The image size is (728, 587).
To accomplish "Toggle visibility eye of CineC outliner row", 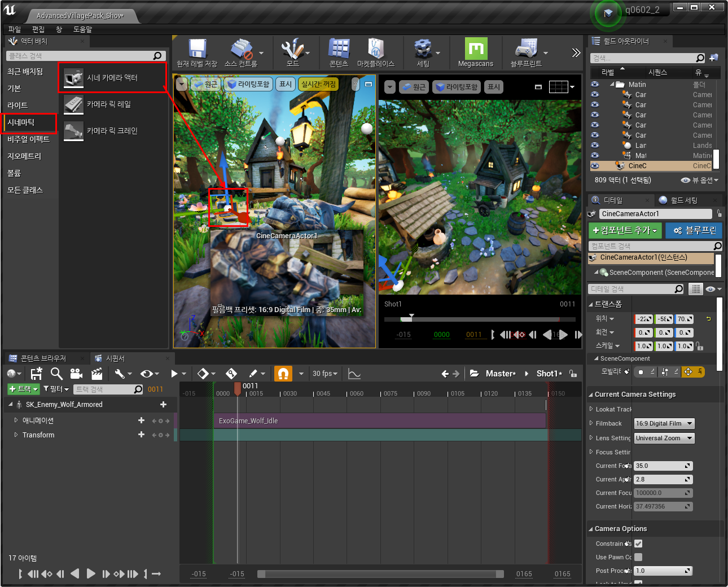I will 595,165.
